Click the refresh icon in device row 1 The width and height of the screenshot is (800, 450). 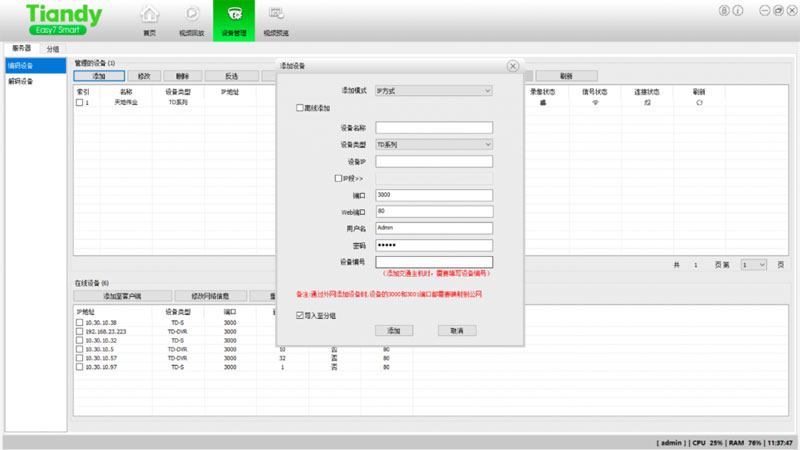(698, 102)
